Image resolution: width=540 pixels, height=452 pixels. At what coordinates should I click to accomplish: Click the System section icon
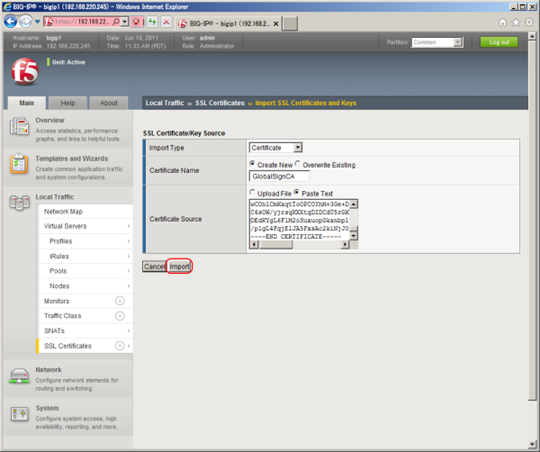(x=19, y=413)
